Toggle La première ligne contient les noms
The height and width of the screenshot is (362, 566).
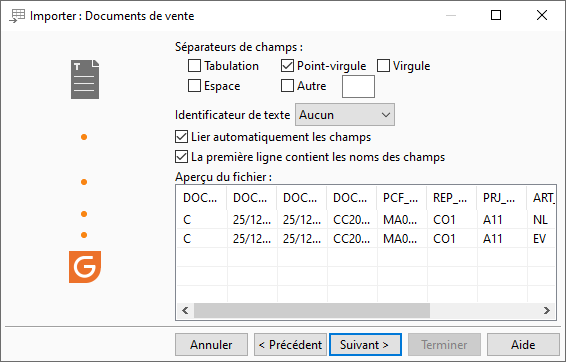coord(181,157)
